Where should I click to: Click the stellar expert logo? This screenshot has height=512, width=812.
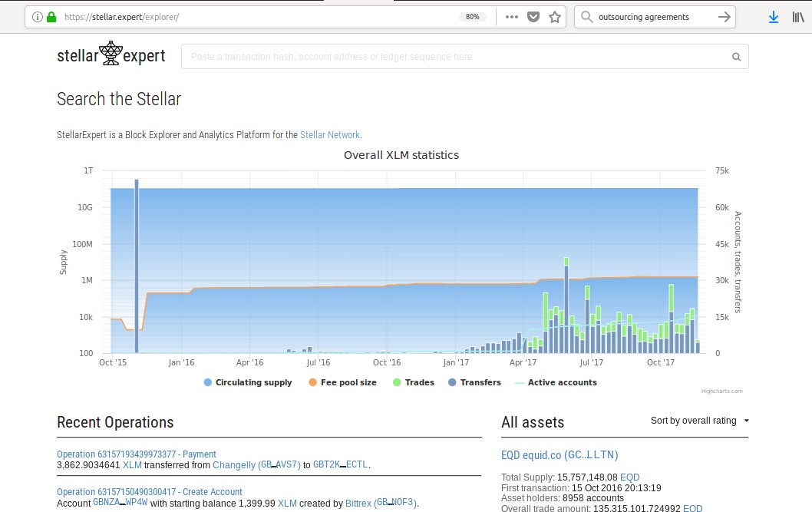point(111,55)
